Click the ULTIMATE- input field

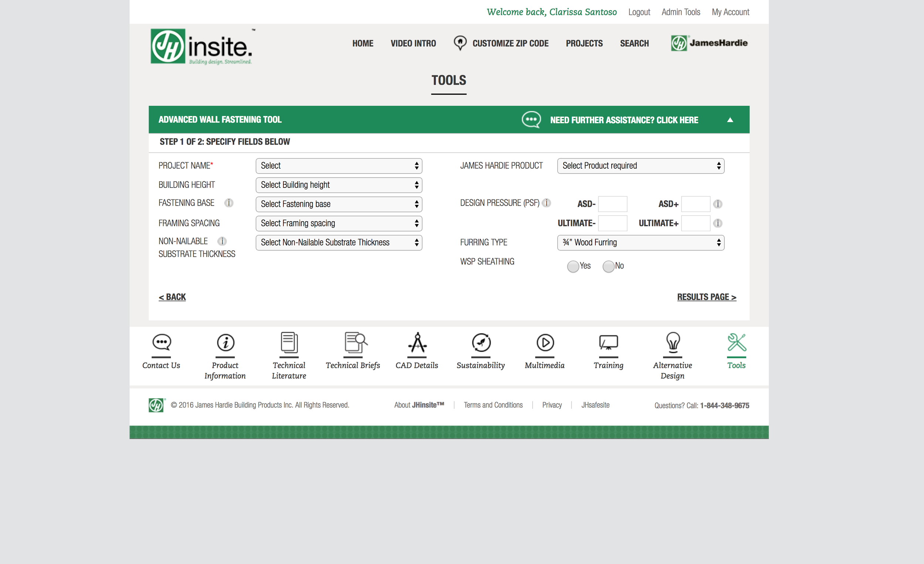(612, 223)
